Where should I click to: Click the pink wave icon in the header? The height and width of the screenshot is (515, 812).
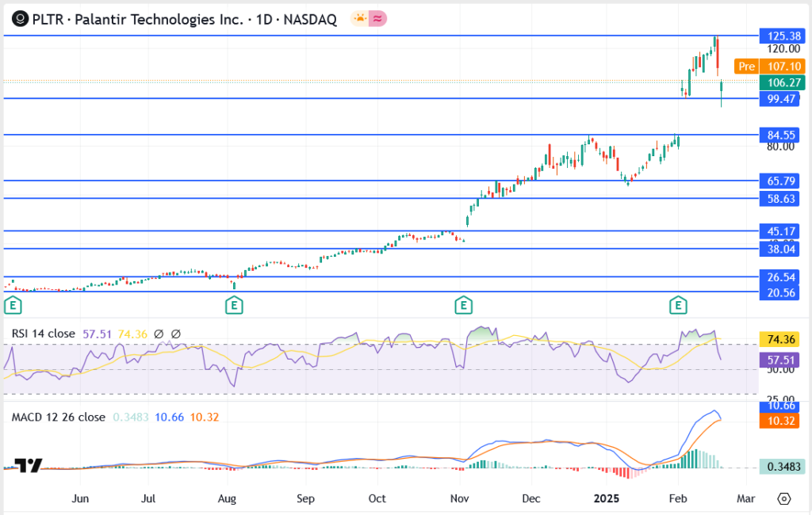click(x=377, y=17)
